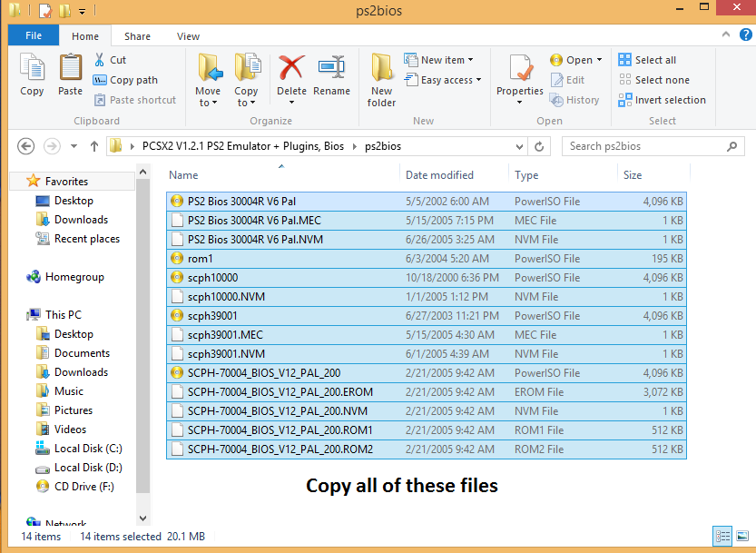
Task: Click Invert selection in the ribbon
Action: (x=662, y=100)
